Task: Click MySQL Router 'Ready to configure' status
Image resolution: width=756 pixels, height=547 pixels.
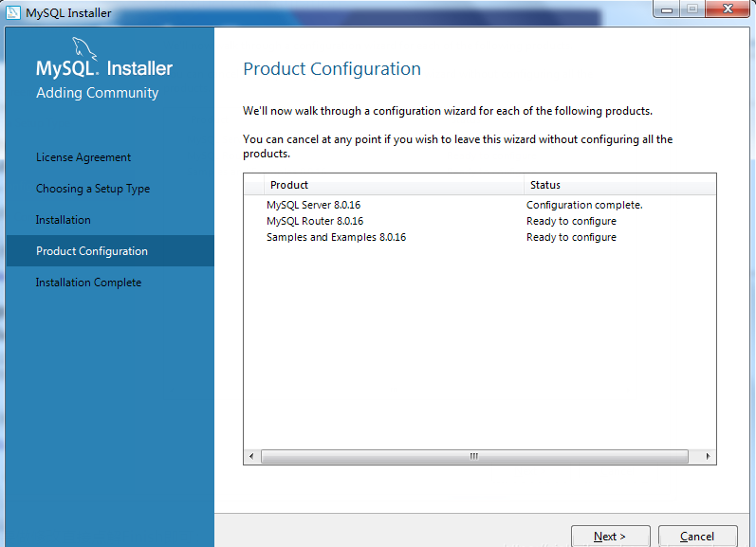Action: (x=571, y=221)
